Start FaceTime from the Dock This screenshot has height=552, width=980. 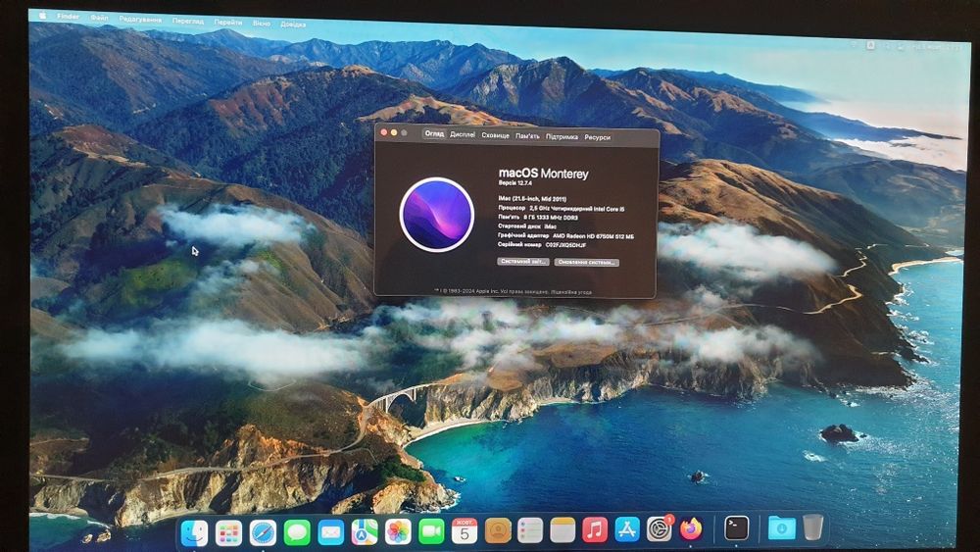(431, 532)
